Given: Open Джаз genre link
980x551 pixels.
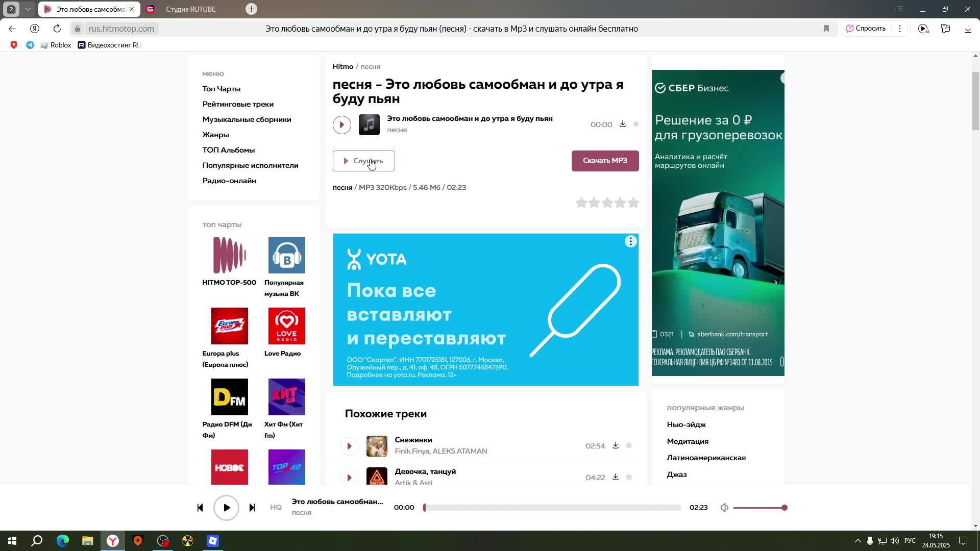Looking at the screenshot, I should [677, 474].
